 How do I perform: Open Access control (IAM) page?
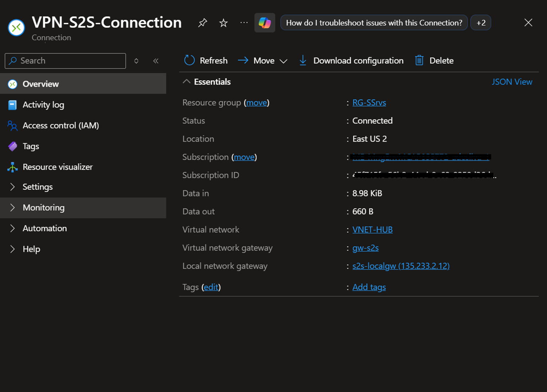60,126
